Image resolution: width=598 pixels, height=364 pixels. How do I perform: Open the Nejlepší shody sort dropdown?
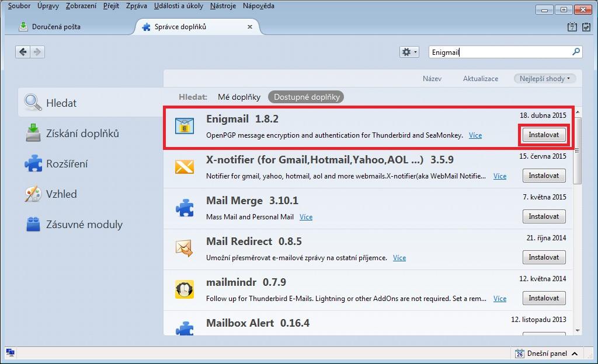(545, 78)
